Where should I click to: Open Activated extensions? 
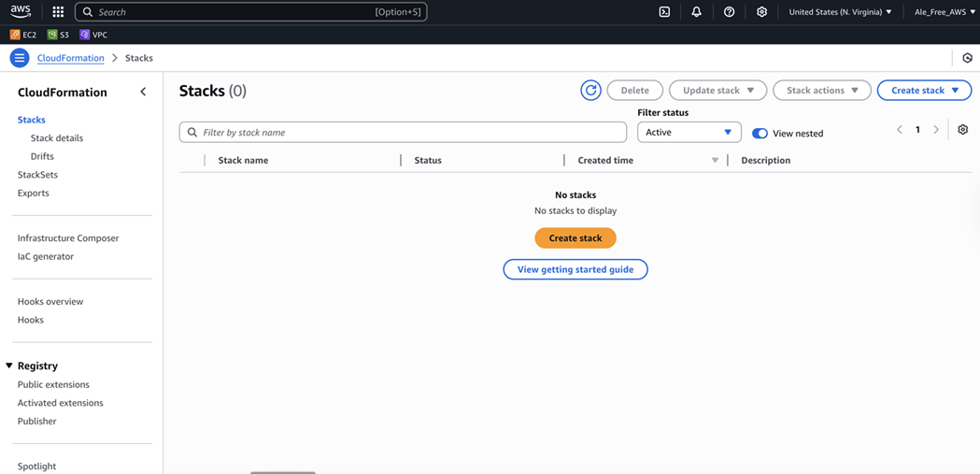60,403
